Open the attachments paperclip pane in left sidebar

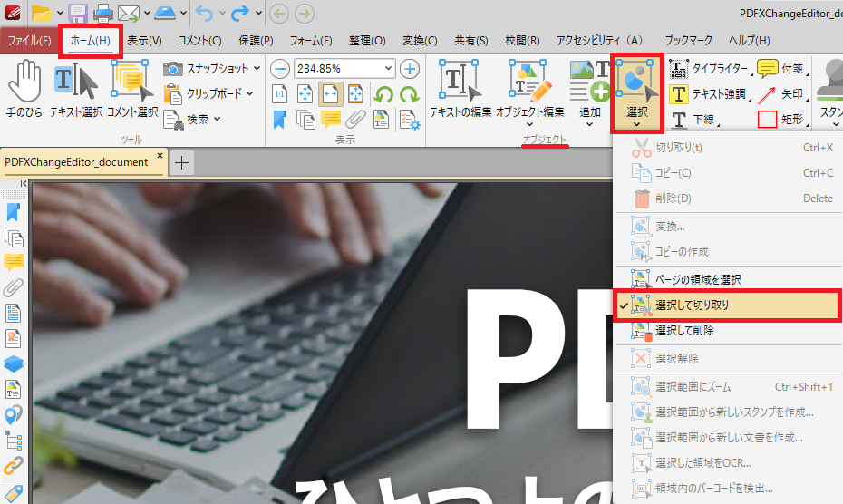pyautogui.click(x=13, y=287)
